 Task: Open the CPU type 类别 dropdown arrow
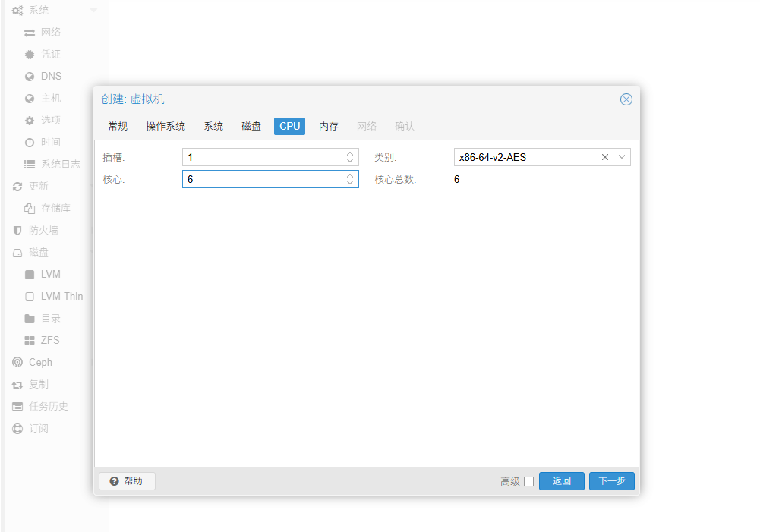pyautogui.click(x=622, y=157)
